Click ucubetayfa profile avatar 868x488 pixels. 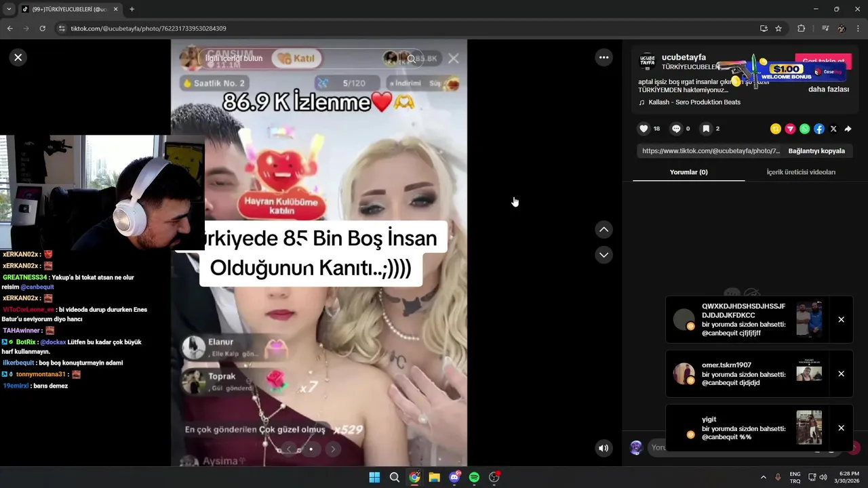click(x=648, y=62)
